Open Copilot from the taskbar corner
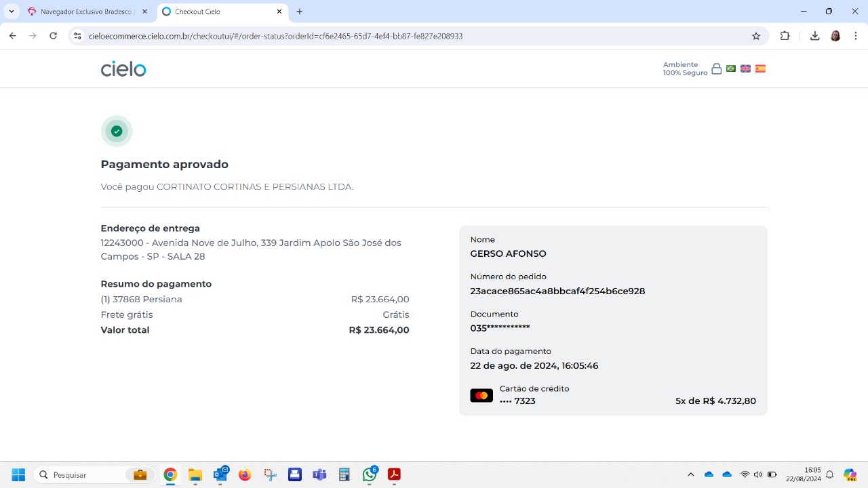Screen dimensions: 868x488 (x=850, y=475)
